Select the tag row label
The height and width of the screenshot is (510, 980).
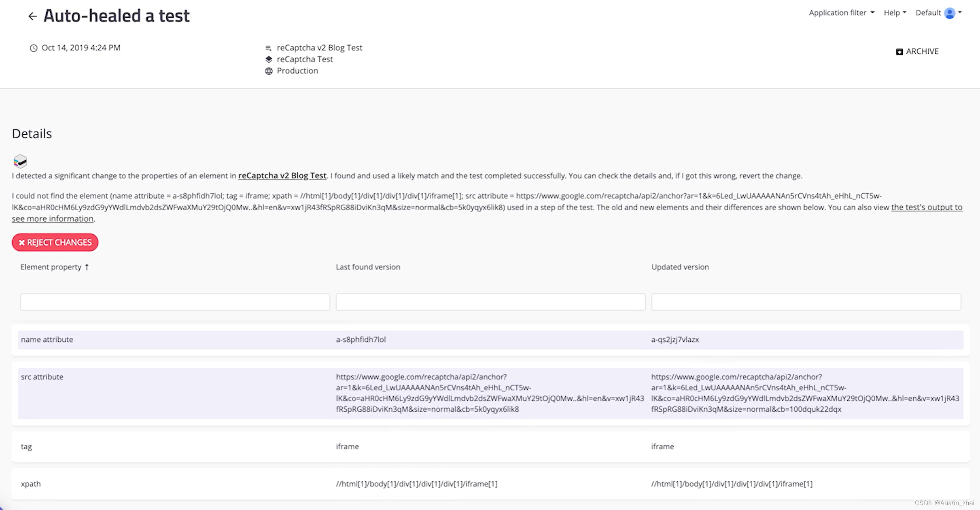(x=26, y=447)
